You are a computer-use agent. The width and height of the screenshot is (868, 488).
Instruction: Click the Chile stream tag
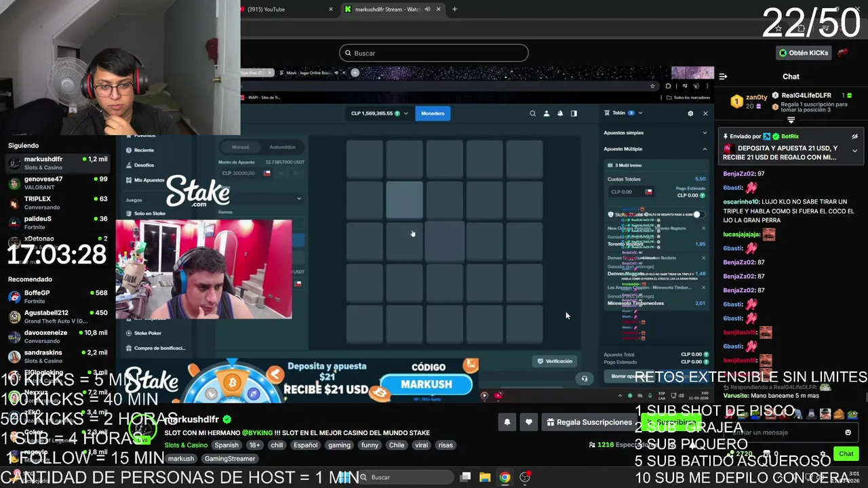pyautogui.click(x=397, y=445)
